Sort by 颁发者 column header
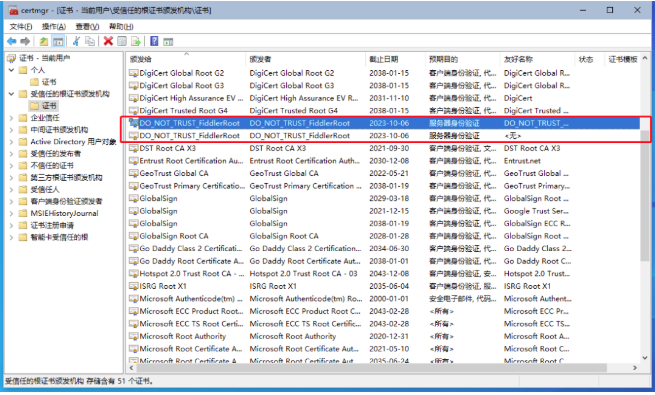This screenshot has width=655, height=395. [x=305, y=59]
